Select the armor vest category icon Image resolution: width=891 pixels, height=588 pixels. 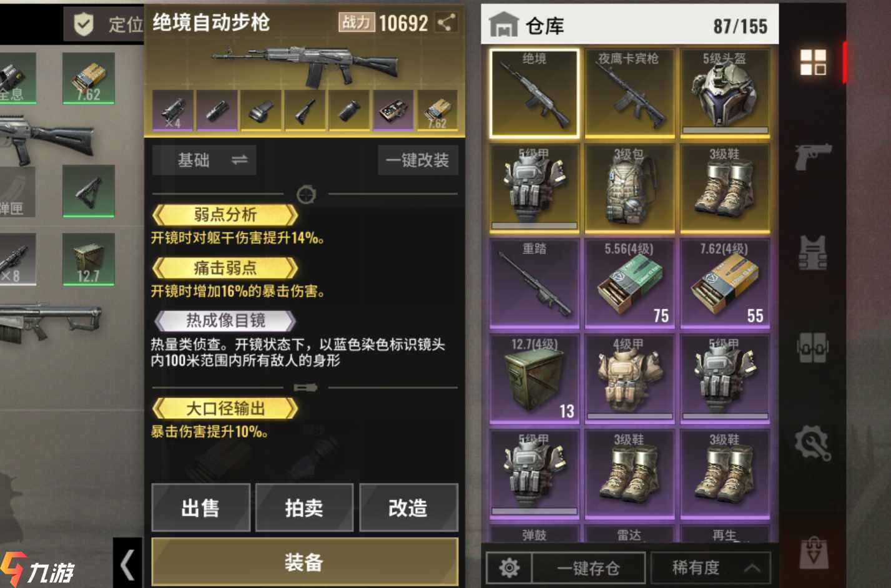pos(813,252)
